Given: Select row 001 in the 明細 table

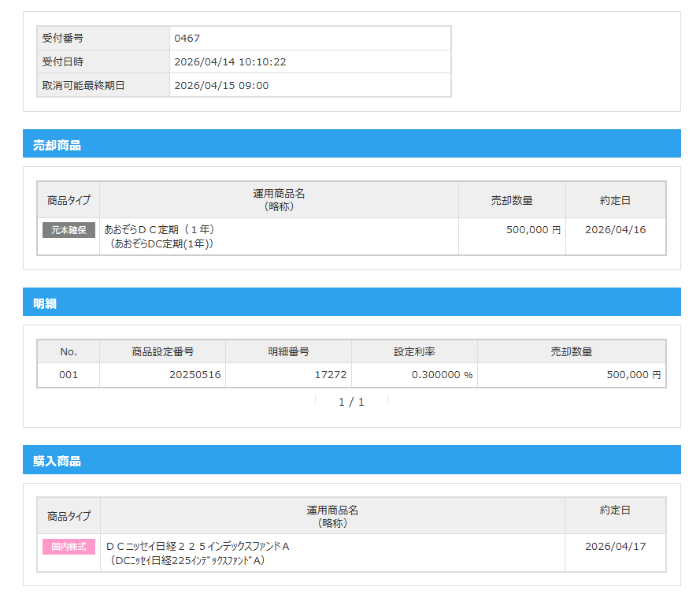Looking at the screenshot, I should coord(69,375).
